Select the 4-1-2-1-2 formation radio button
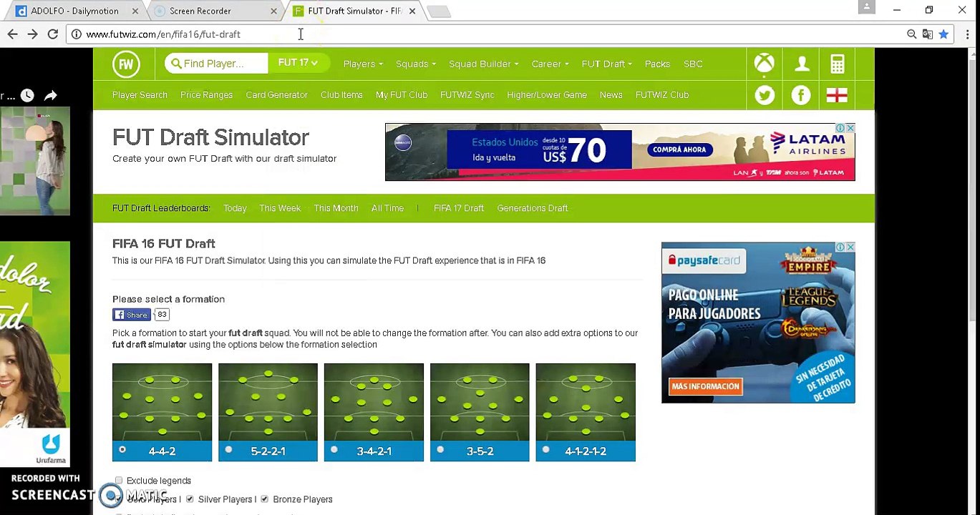The height and width of the screenshot is (515, 980). pos(546,449)
